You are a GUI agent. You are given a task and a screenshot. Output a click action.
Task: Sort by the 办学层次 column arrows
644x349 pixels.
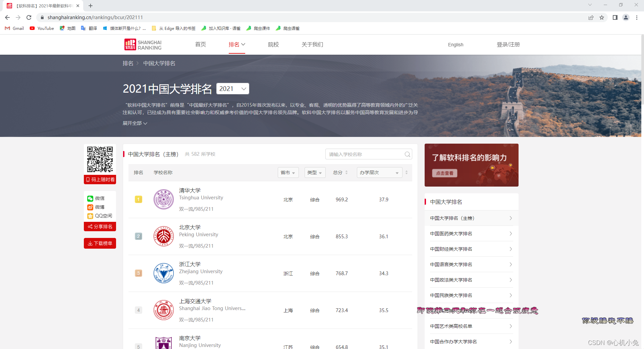(407, 172)
